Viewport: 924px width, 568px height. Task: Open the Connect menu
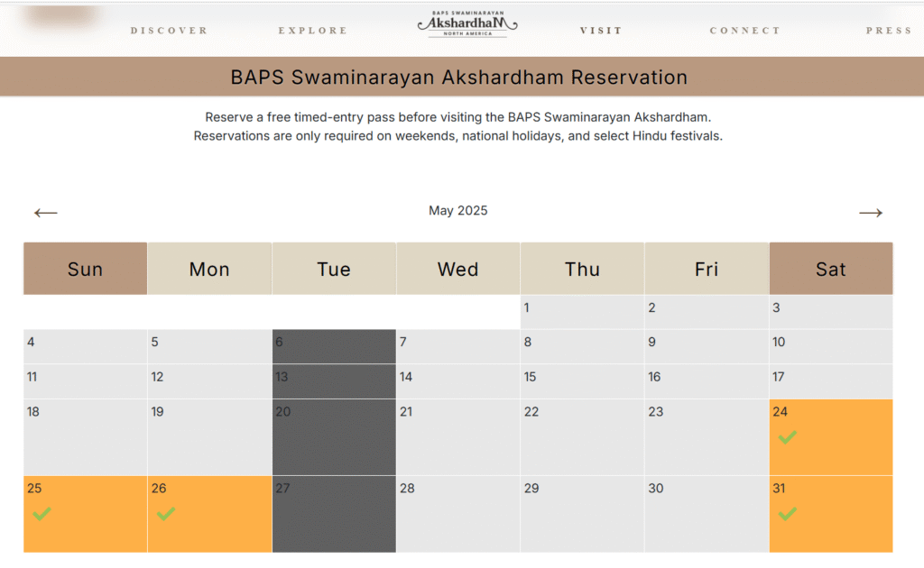coord(744,31)
